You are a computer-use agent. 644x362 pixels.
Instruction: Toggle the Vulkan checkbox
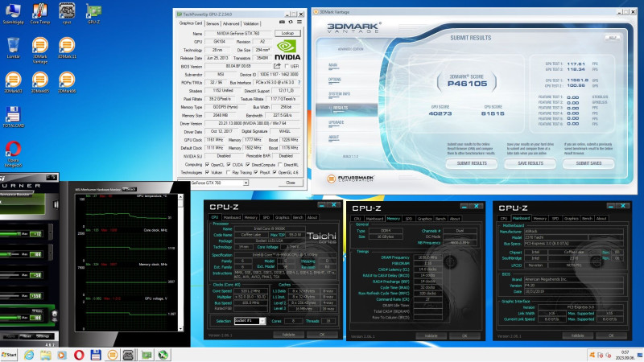(x=207, y=172)
